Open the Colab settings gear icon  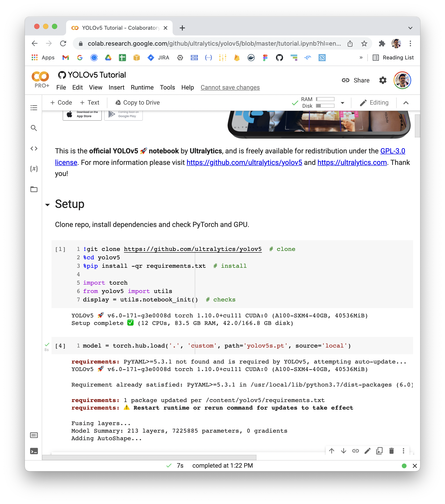(x=383, y=80)
